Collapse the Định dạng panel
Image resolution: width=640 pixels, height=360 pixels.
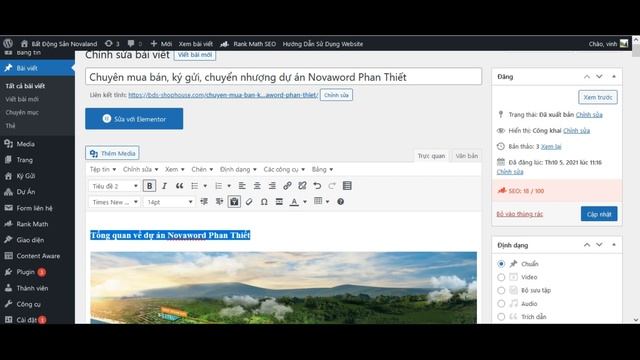click(614, 245)
